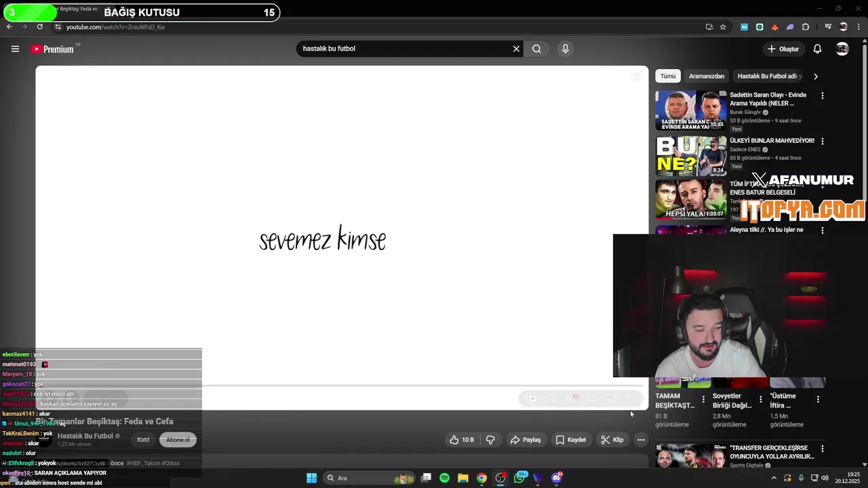Open the MetaMask fox extension
The image size is (868, 488).
tap(774, 27)
